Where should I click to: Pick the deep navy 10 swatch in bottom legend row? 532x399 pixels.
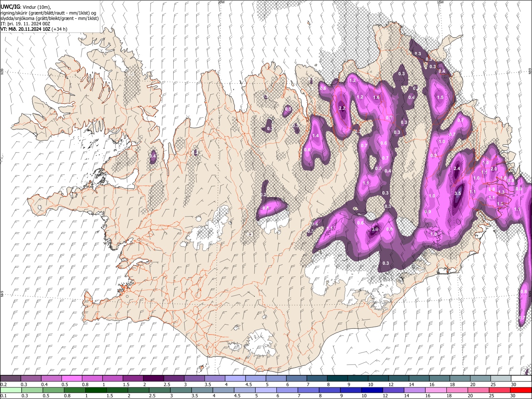coord(372,390)
